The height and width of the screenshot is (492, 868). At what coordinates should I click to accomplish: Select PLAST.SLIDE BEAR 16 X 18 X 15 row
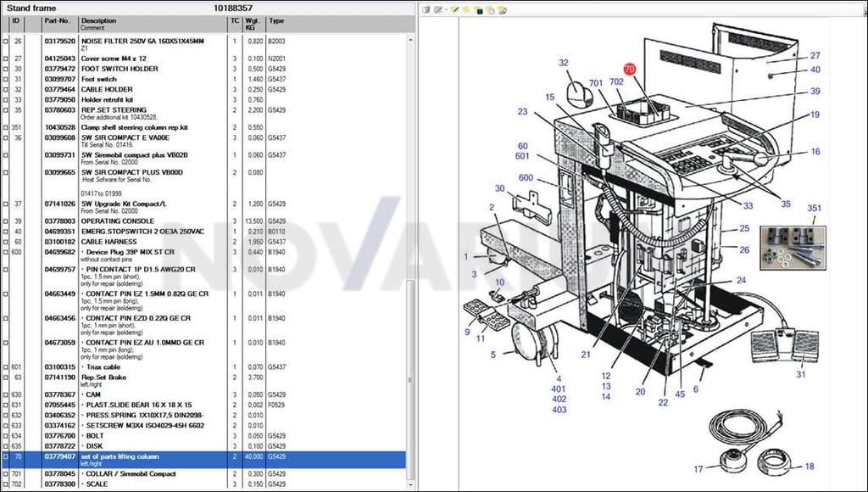point(205,405)
